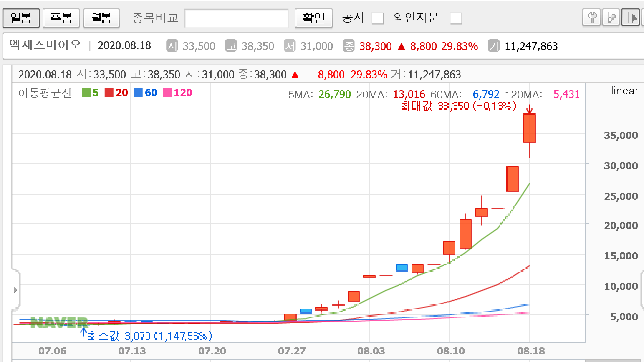Click the 120MA value 5,431

[x=566, y=95]
